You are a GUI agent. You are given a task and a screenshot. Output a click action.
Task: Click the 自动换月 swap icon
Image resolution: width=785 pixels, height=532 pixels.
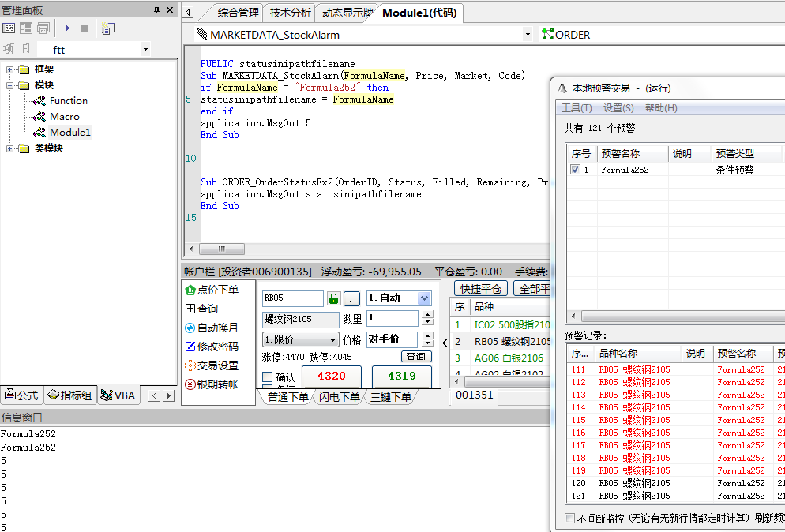coord(190,328)
